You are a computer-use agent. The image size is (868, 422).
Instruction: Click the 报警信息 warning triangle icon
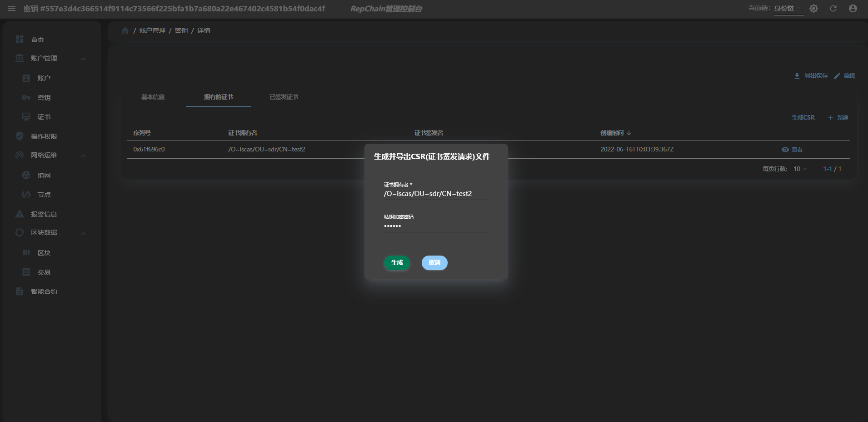[20, 214]
